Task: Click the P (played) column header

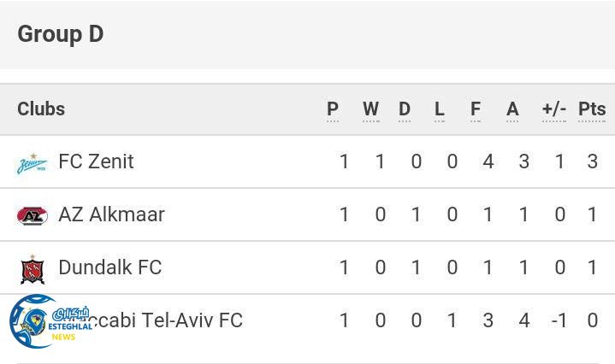Action: (333, 109)
